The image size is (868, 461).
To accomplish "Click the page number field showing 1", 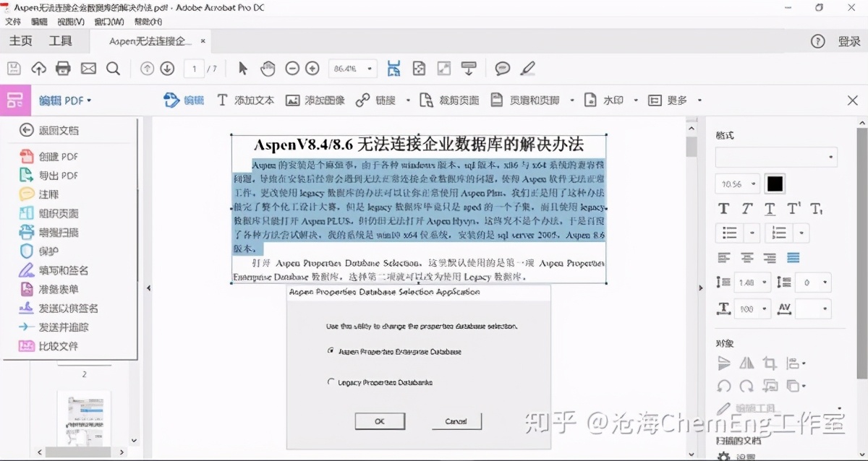I will [194, 69].
